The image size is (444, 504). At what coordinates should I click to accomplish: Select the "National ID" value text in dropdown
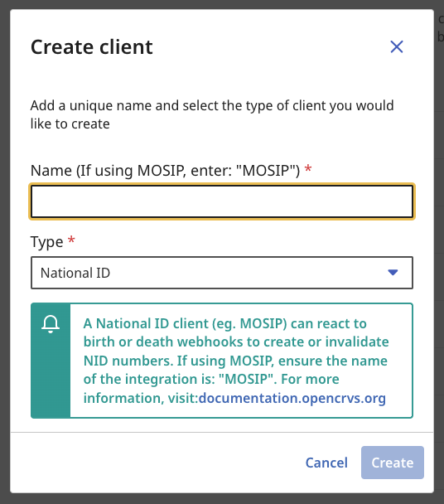(x=75, y=273)
